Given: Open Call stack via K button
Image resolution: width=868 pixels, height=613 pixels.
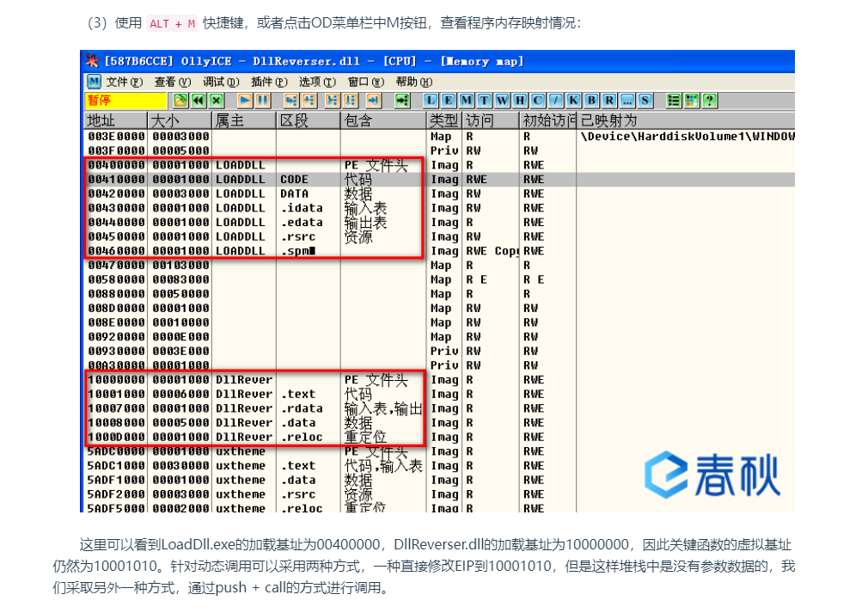Looking at the screenshot, I should pyautogui.click(x=573, y=101).
